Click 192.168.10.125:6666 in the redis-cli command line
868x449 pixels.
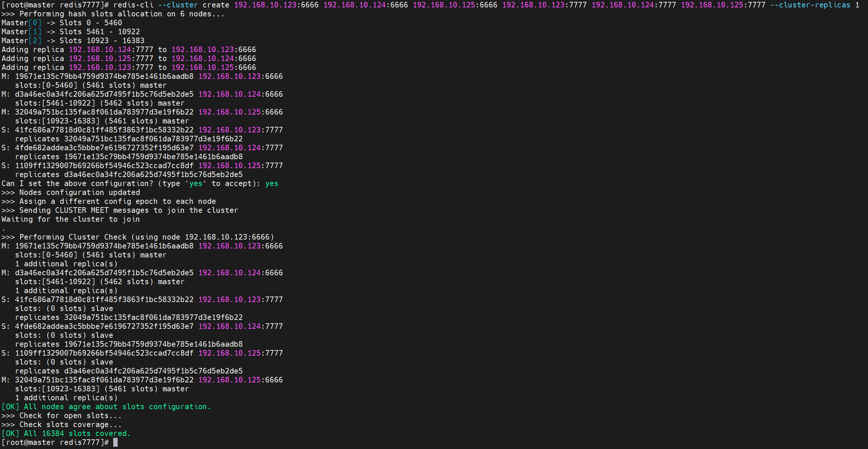pyautogui.click(x=455, y=5)
